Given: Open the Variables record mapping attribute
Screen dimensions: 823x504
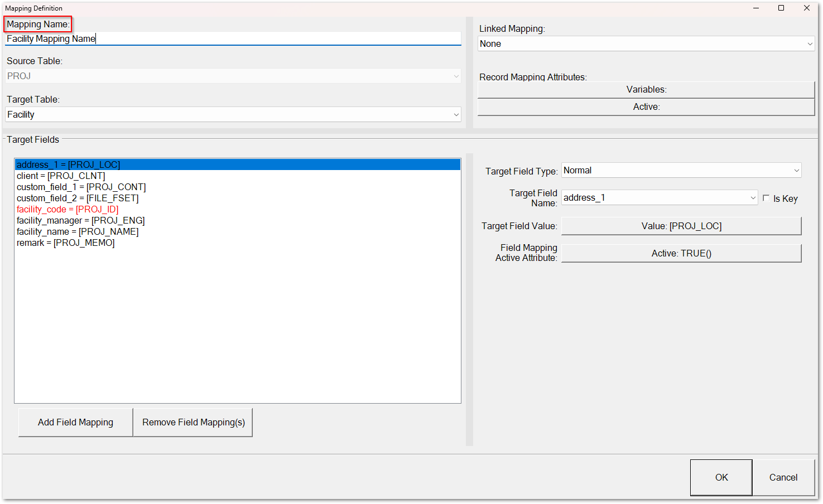Looking at the screenshot, I should click(646, 89).
